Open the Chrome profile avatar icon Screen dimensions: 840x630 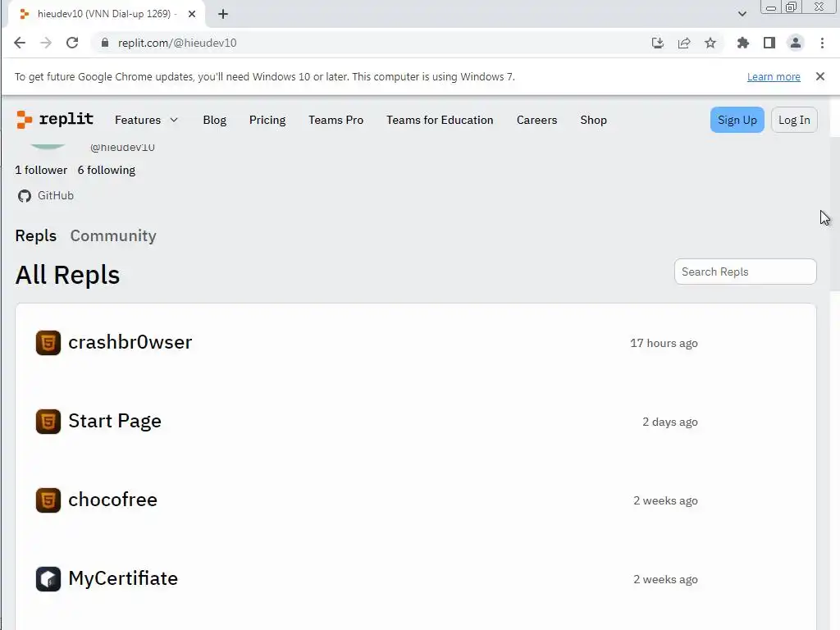click(x=795, y=43)
